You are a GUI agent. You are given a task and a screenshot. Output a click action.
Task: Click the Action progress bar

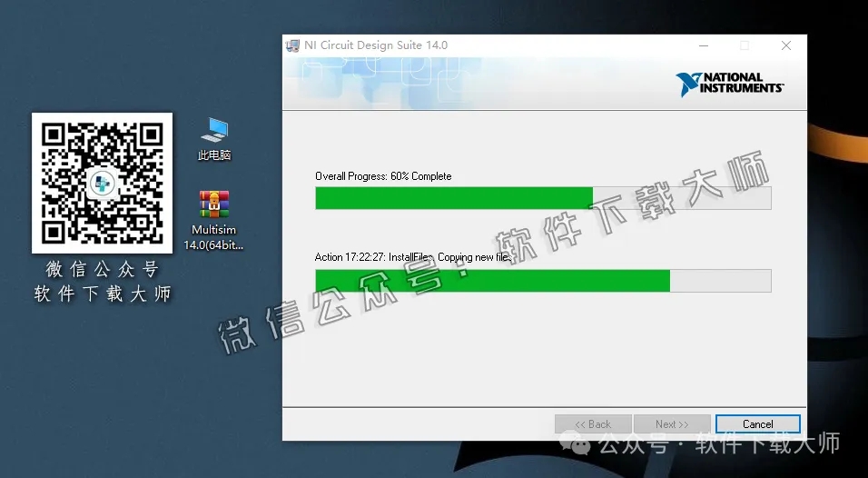tap(543, 281)
